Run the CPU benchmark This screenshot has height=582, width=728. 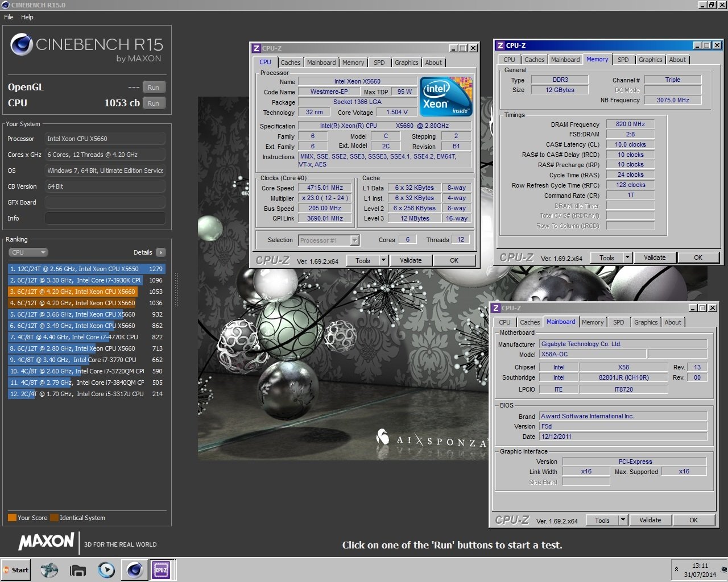pos(154,103)
